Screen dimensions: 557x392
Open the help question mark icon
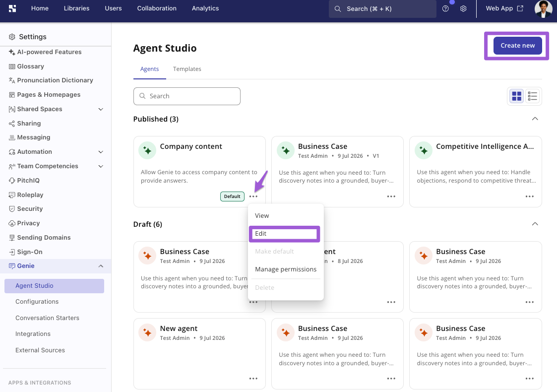445,8
